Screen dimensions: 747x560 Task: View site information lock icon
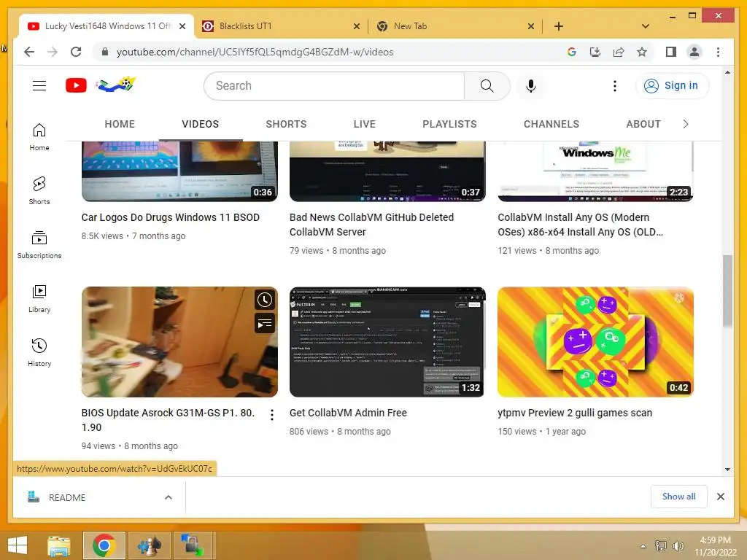[105, 52]
